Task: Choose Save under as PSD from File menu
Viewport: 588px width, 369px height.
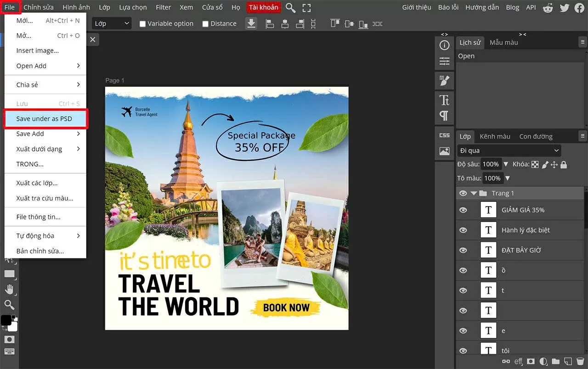Action: point(45,119)
